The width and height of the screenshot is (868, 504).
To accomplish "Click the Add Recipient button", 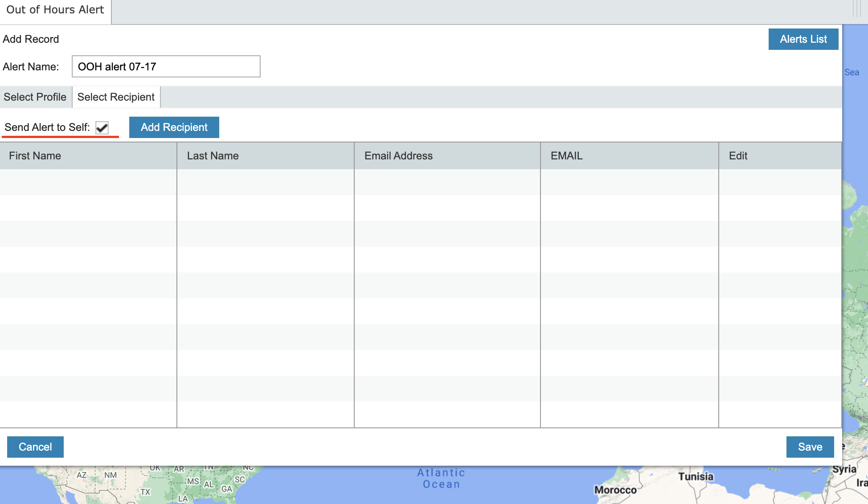I will coord(174,127).
